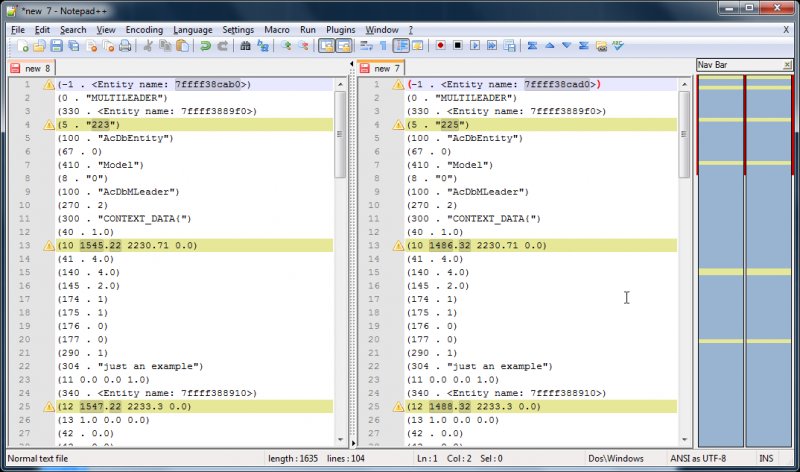Click the diff warning icon on right pane line 25
This screenshot has width=800, height=472.
(x=398, y=407)
